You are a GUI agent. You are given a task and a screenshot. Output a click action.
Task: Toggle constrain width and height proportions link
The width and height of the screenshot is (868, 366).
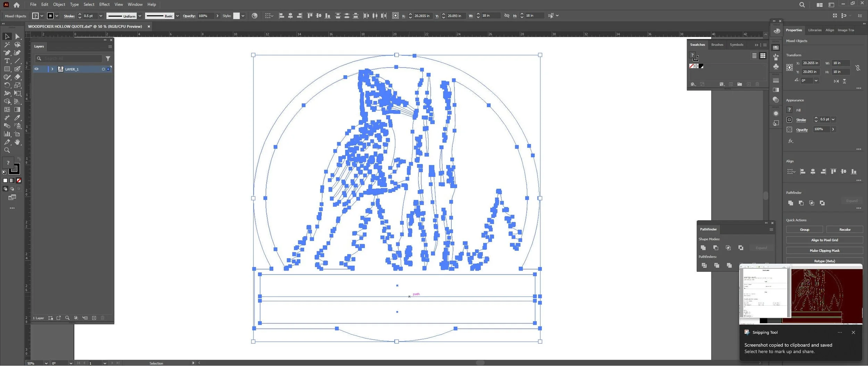[x=858, y=68]
